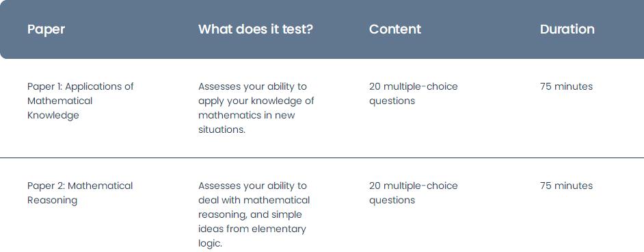Click the divider line between table rows
This screenshot has width=644, height=252.
click(322, 157)
